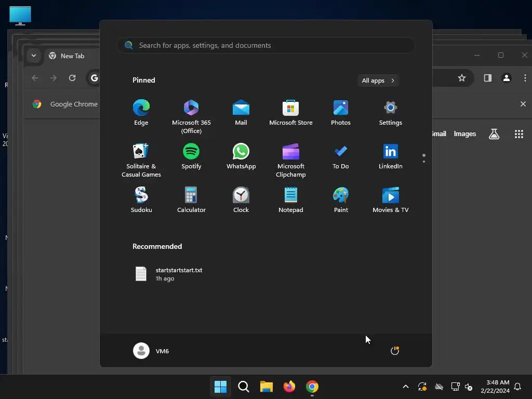Dismiss the Google Chrome info bar
This screenshot has width=532, height=399.
coord(523,104)
